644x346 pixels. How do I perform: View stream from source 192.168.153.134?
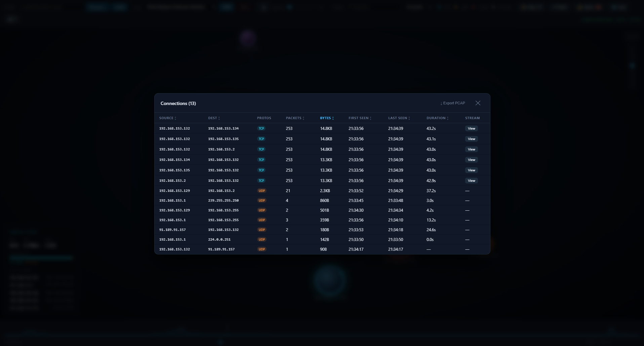[x=471, y=160]
